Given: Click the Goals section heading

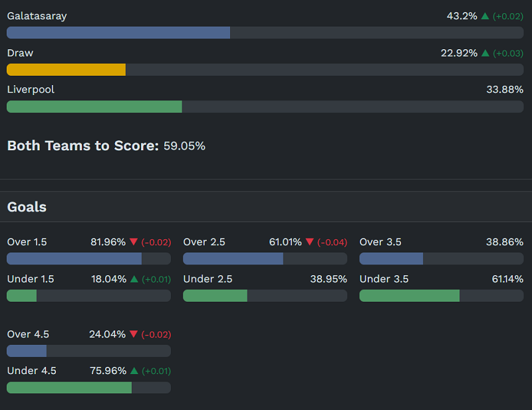Looking at the screenshot, I should pyautogui.click(x=27, y=207).
